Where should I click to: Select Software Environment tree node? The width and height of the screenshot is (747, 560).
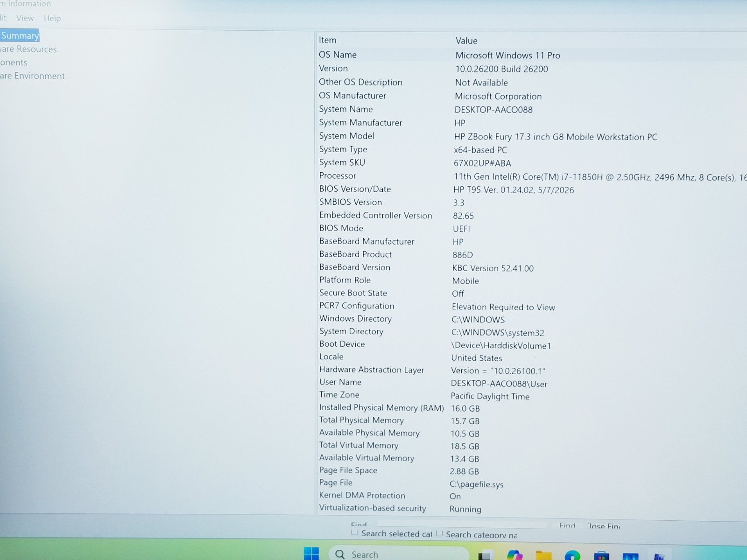pos(32,76)
